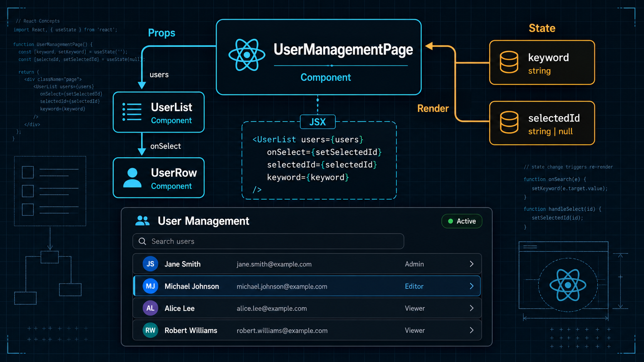Click the green dot in Active badge
Viewport: 644px width, 362px height.
[450, 221]
